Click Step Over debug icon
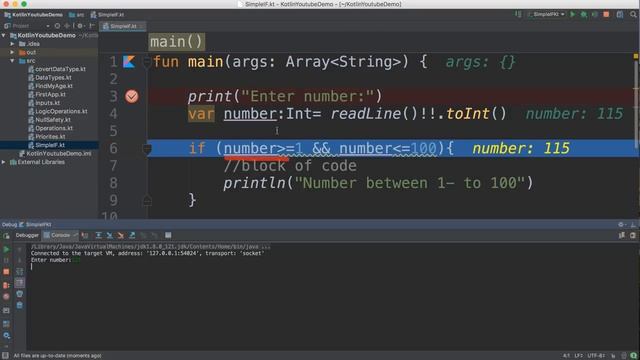The height and width of the screenshot is (360, 640). (x=98, y=236)
